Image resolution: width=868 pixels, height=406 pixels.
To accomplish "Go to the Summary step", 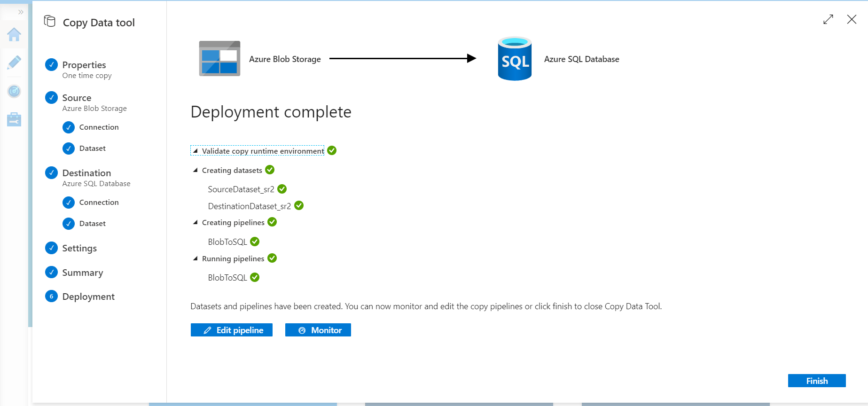I will (83, 273).
